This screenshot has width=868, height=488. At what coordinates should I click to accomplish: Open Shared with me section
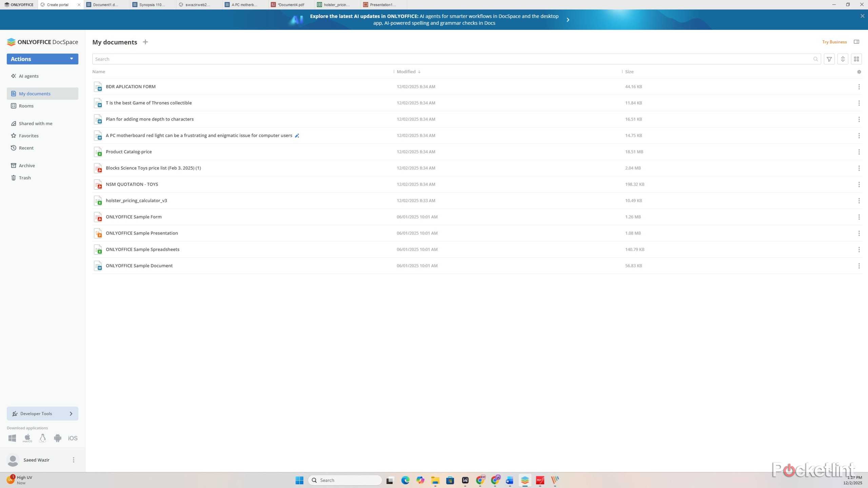tap(42, 123)
